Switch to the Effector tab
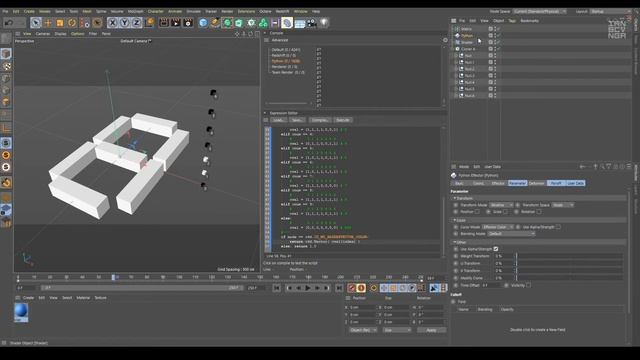The height and width of the screenshot is (360, 640). point(498,183)
